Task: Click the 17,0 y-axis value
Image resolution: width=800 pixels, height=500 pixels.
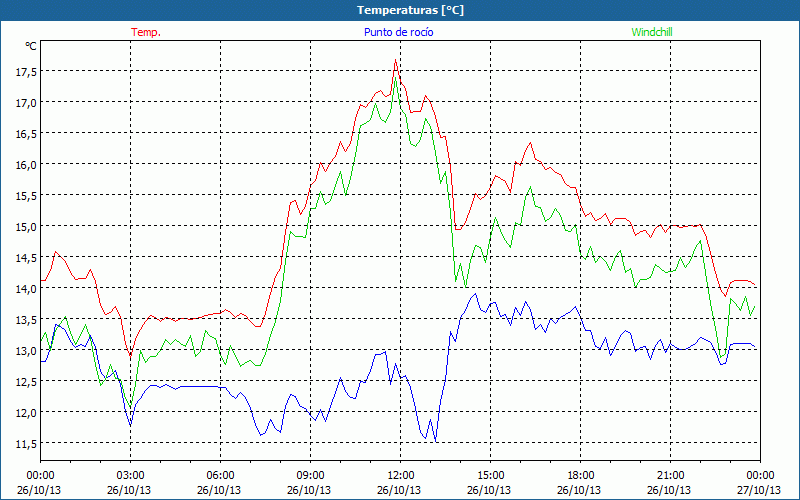Action: pos(26,103)
